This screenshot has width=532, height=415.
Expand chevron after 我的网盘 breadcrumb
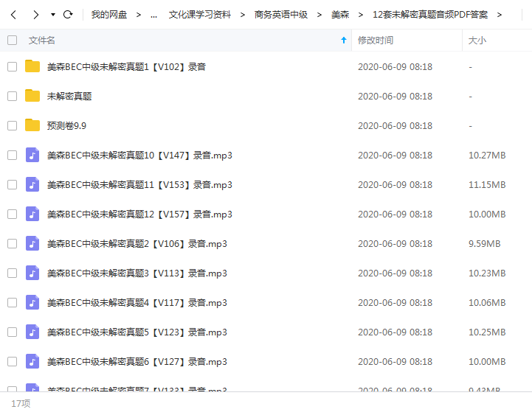point(139,15)
